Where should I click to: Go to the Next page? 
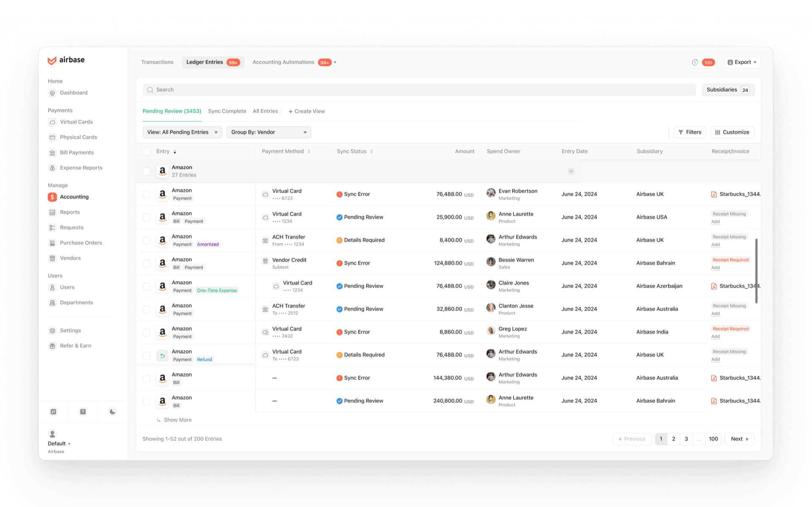click(740, 439)
